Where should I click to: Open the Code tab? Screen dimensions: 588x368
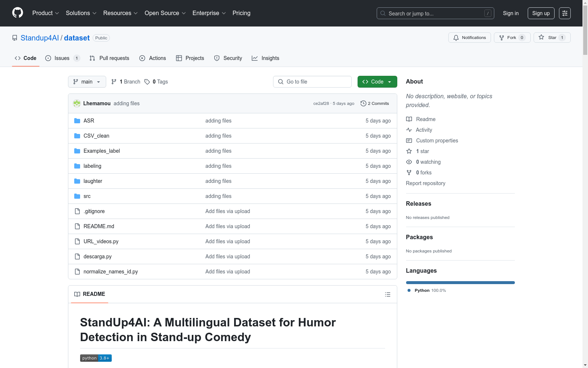click(26, 58)
